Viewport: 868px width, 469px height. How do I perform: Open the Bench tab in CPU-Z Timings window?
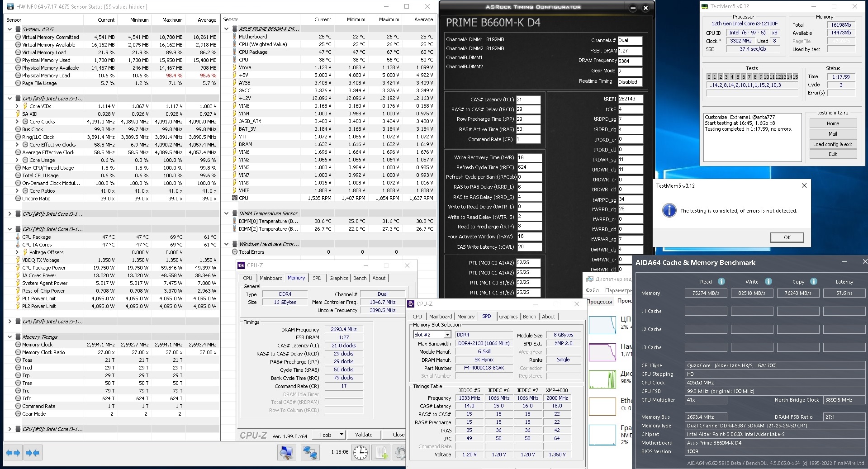tap(360, 278)
